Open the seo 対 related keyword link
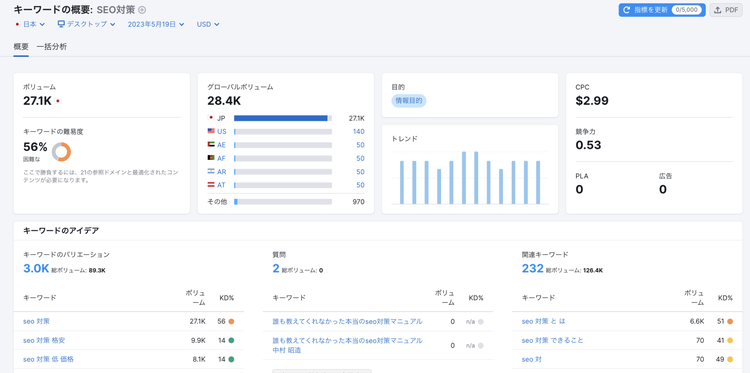The image size is (750, 373). 532,359
